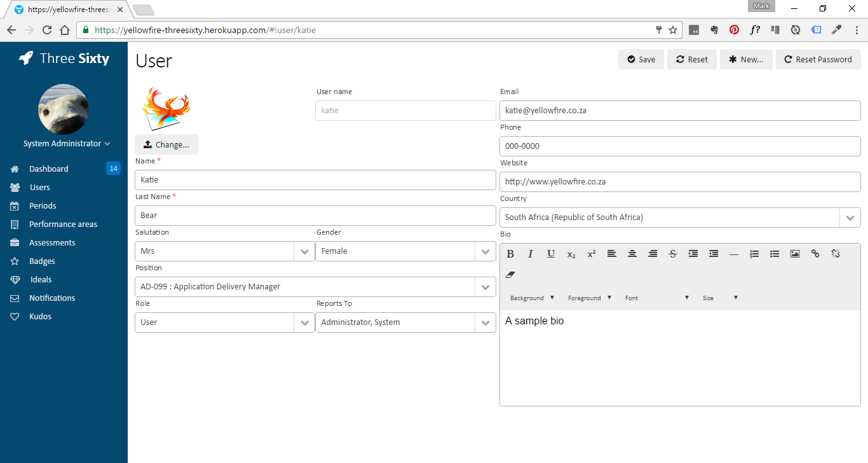The height and width of the screenshot is (463, 868).
Task: Insert a hyperlink in the Bio
Action: (815, 254)
